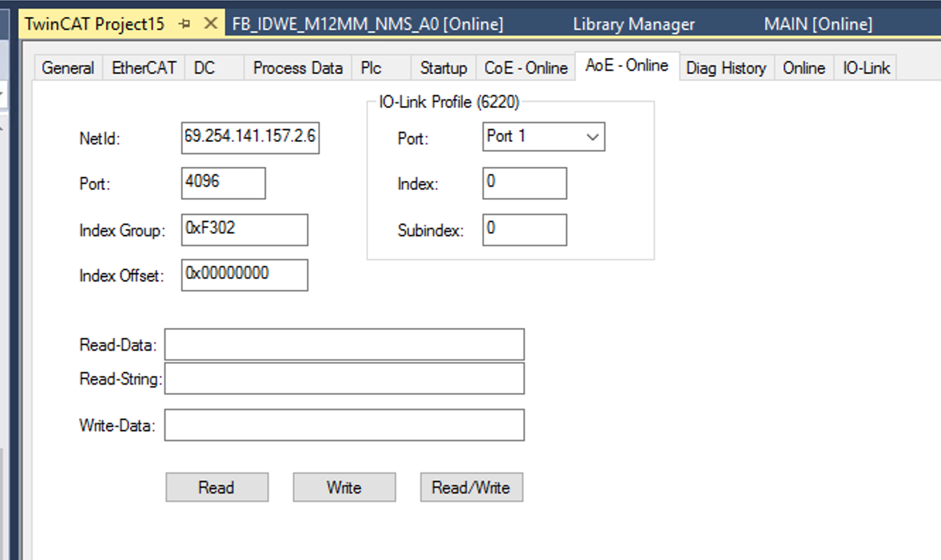Switch to MAIN [Online] tab
This screenshot has height=560, width=941.
[x=818, y=24]
